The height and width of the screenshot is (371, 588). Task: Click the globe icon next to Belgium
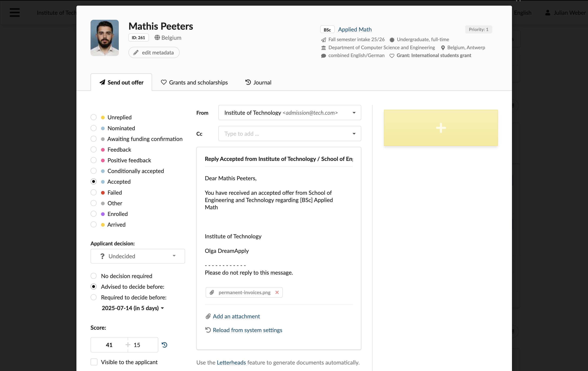157,38
